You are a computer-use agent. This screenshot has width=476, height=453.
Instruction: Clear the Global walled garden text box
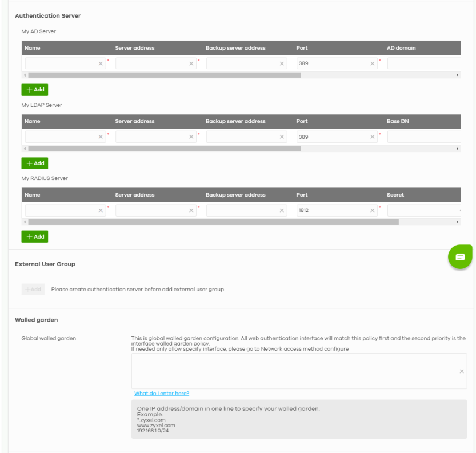tap(461, 371)
